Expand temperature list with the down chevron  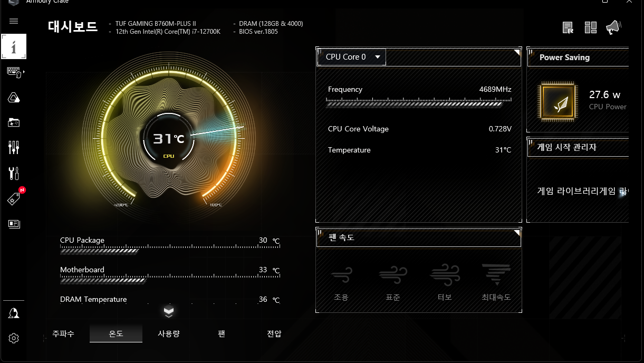click(x=169, y=311)
